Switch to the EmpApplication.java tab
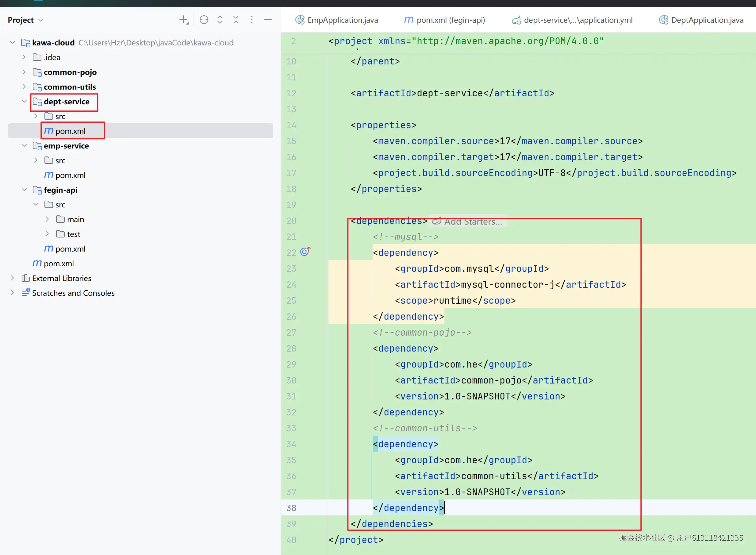The image size is (756, 555). click(342, 20)
